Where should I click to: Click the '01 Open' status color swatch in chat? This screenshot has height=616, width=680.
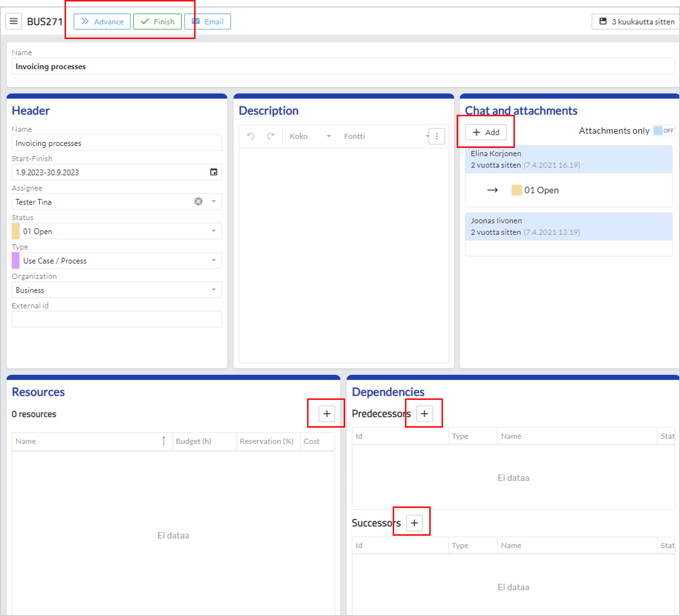(x=516, y=190)
